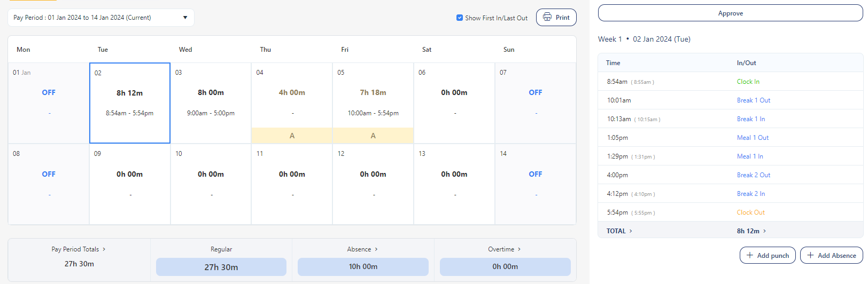The width and height of the screenshot is (868, 284).
Task: Click the yellow absence bar on Thursday 04
Action: (x=292, y=136)
